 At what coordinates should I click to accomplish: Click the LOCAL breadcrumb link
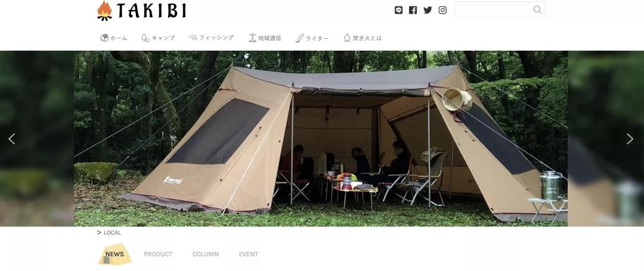click(112, 232)
